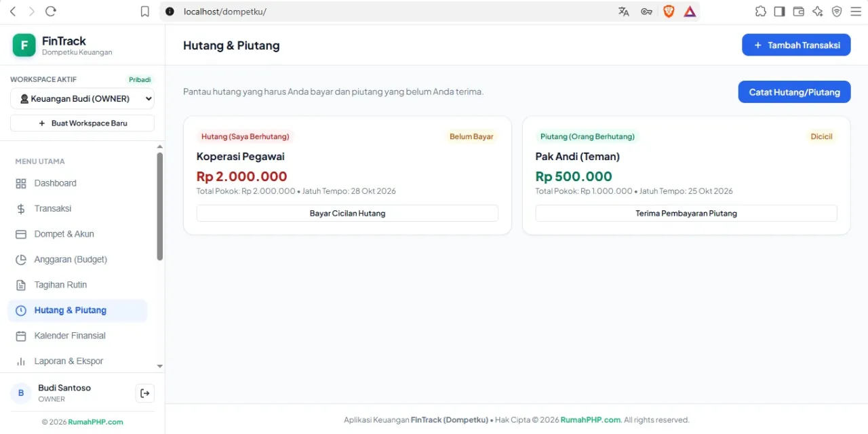Click Terima Pembayaran Piutang for Pak Andi

(x=686, y=213)
